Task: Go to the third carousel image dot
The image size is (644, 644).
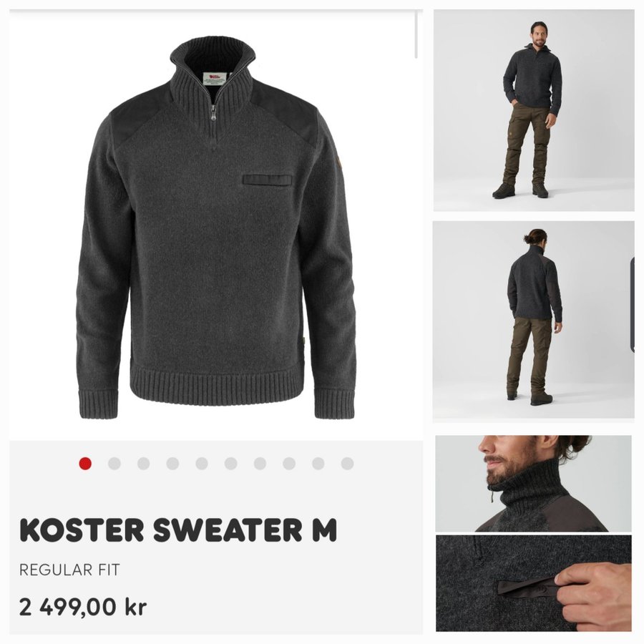Action: point(143,464)
